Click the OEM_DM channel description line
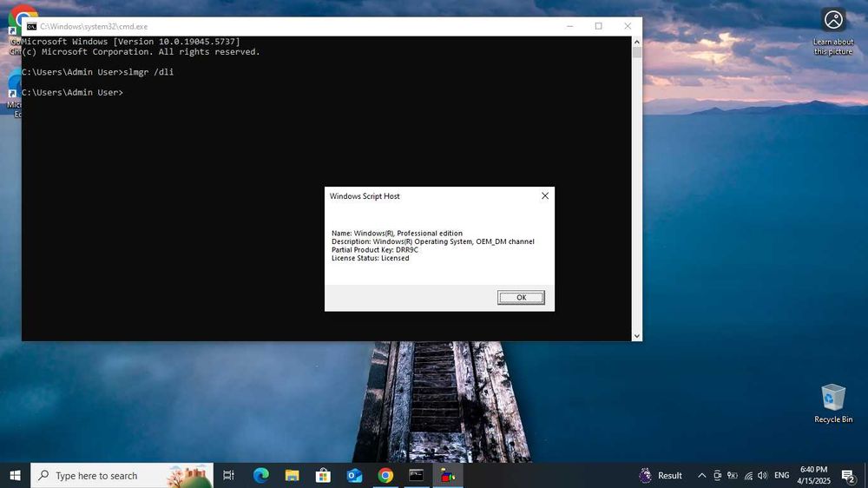The width and height of the screenshot is (868, 488). coord(433,241)
